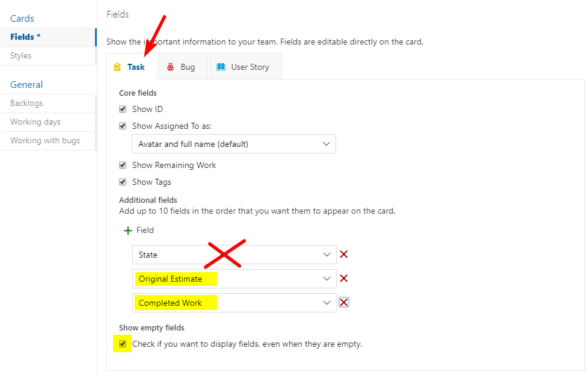
Task: Open the Completed Work field dropdown
Action: click(327, 302)
